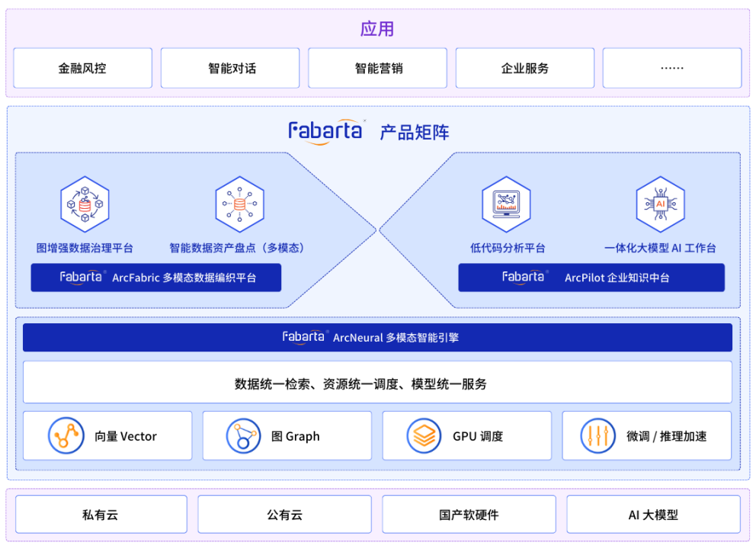
Task: Click the 私有云 infrastructure box
Action: coord(101,515)
